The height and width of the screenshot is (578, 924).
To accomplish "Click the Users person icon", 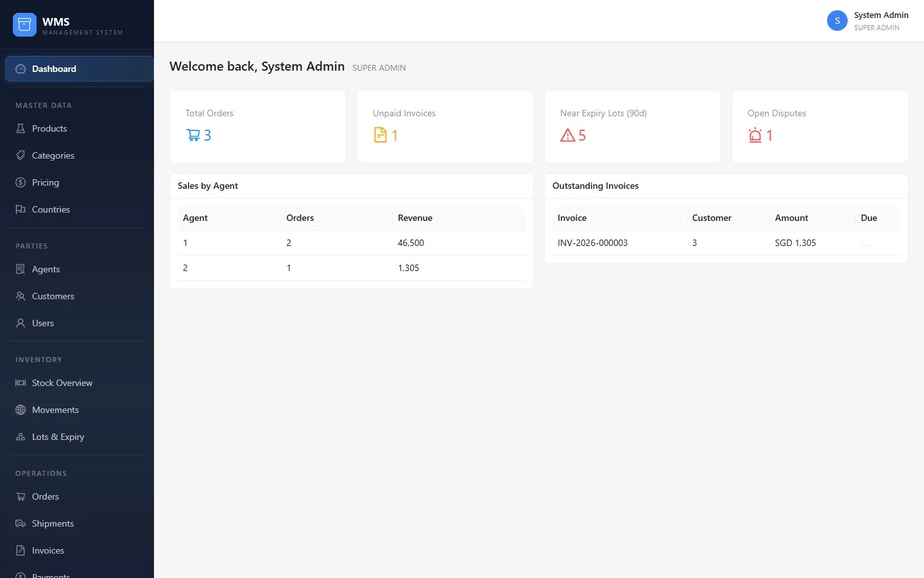I will coord(21,323).
